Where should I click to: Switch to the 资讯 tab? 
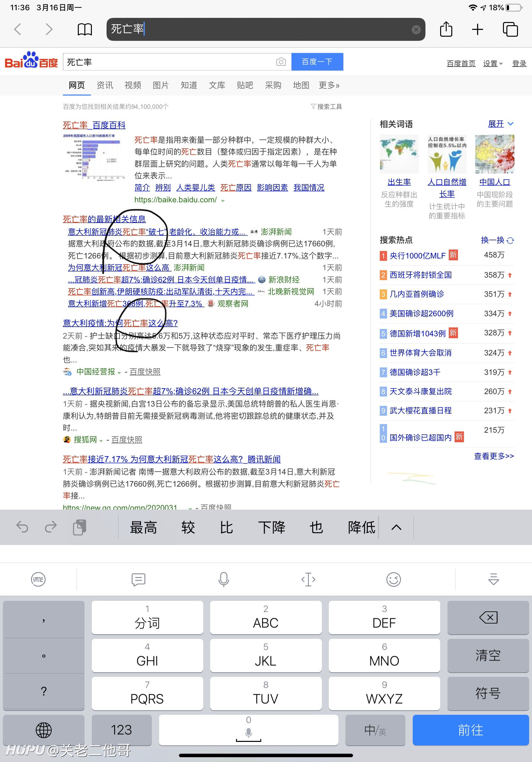click(105, 85)
